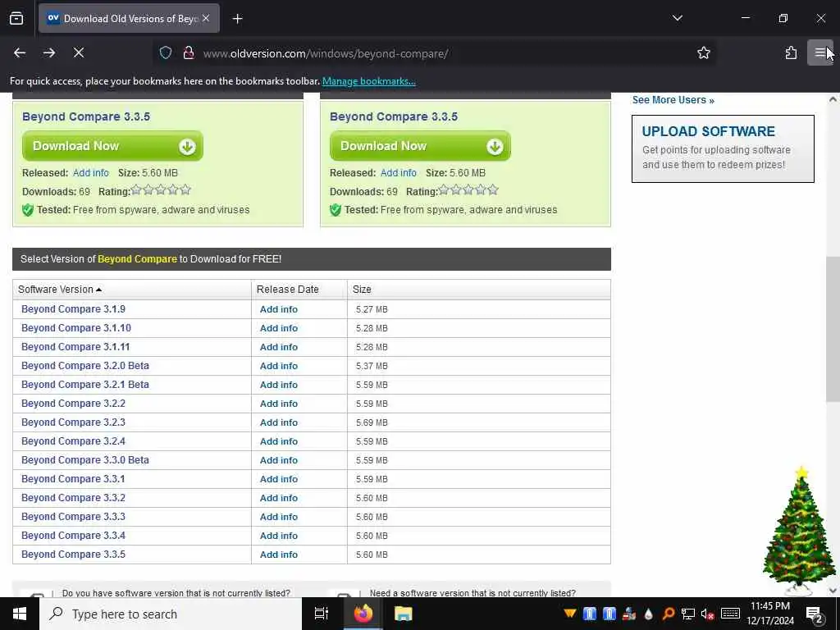Rate left card with fifth star
Image resolution: width=840 pixels, height=630 pixels.
(x=185, y=189)
